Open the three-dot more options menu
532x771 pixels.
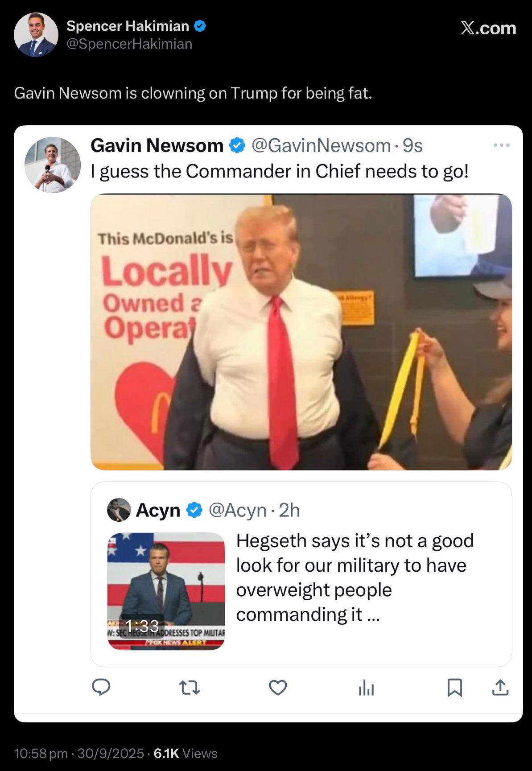tap(502, 145)
